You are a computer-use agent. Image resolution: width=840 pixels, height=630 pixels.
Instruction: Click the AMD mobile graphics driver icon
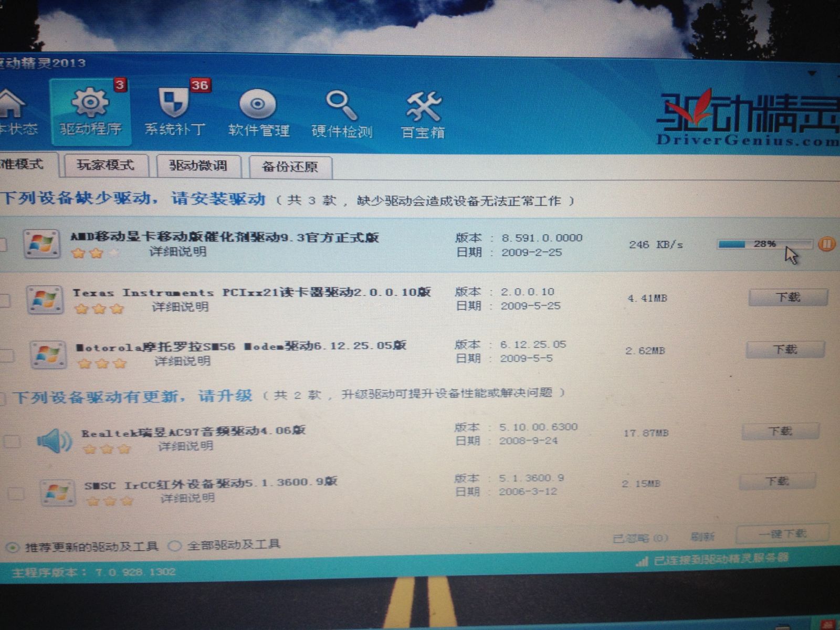[x=41, y=244]
